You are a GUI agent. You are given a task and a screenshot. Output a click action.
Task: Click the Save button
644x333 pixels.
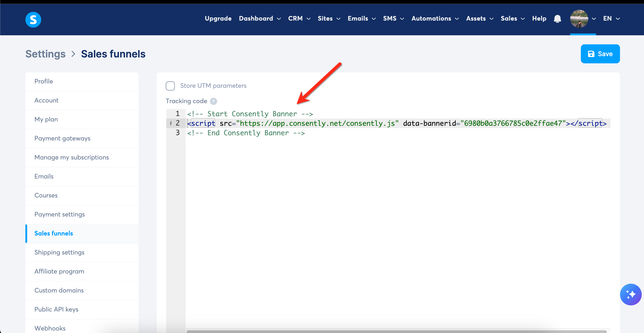coord(600,54)
